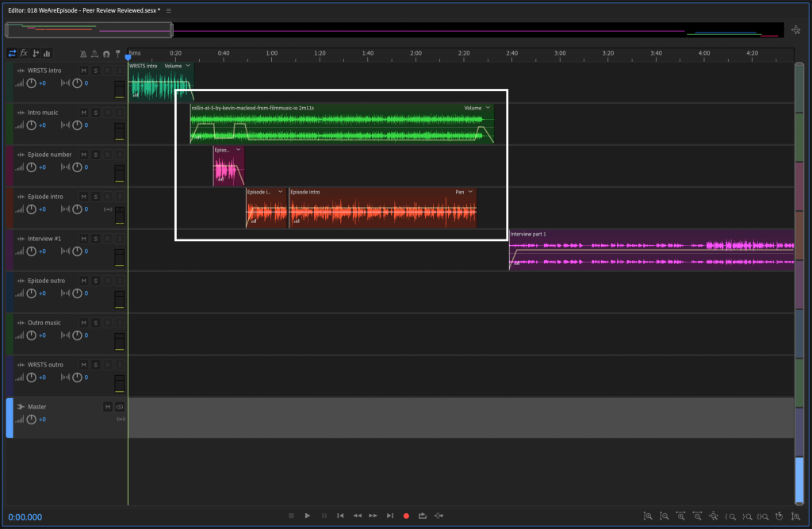Click the WRSTS outro track volume value +0
Screen dimensions: 812x529
(43, 378)
